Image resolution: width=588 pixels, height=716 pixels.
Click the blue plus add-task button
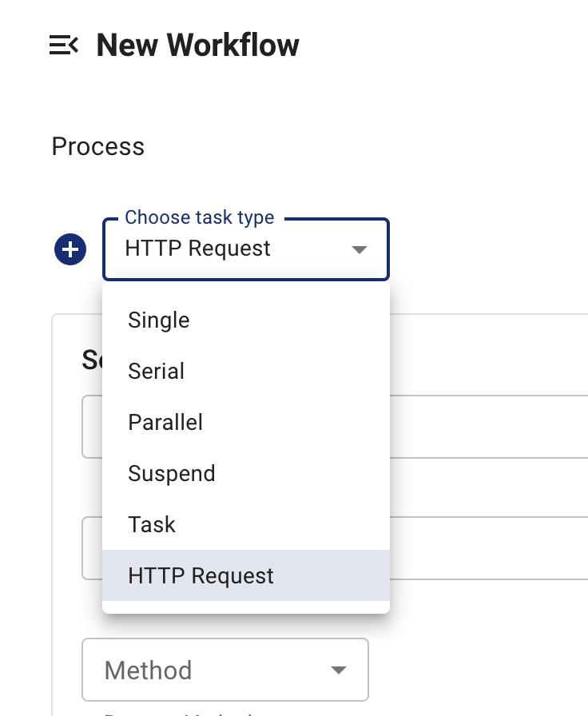tap(70, 249)
